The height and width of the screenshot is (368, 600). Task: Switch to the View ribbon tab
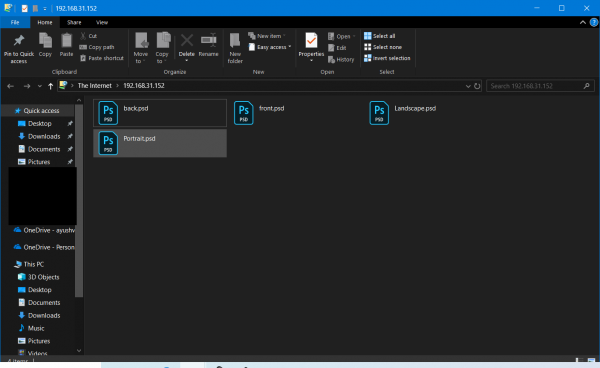102,22
